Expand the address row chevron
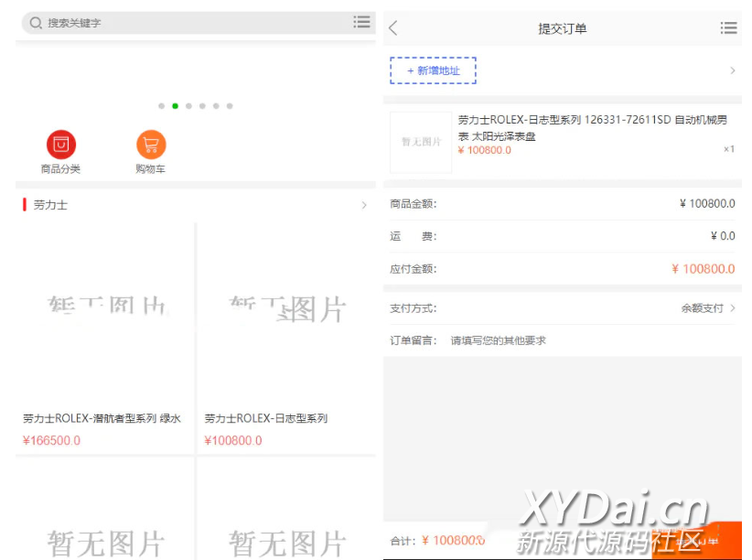 click(x=732, y=70)
